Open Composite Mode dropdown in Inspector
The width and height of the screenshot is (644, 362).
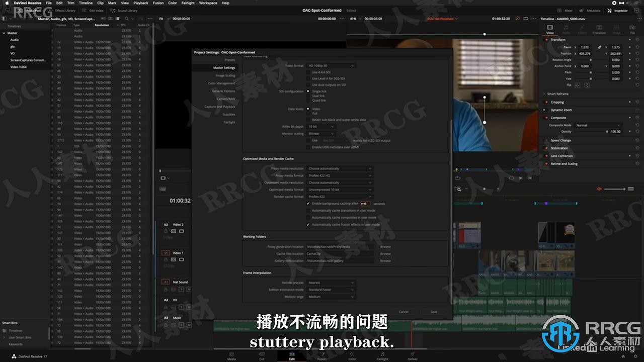(599, 125)
